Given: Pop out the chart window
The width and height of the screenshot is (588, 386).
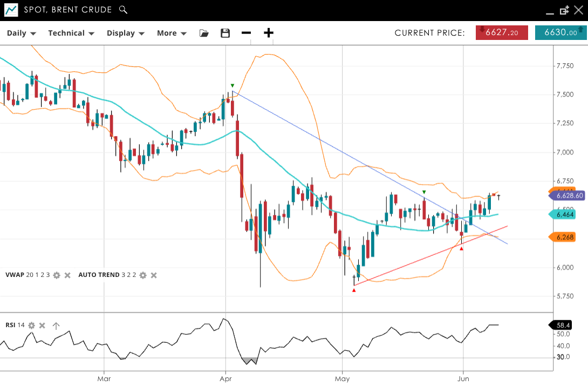Looking at the screenshot, I should [564, 10].
